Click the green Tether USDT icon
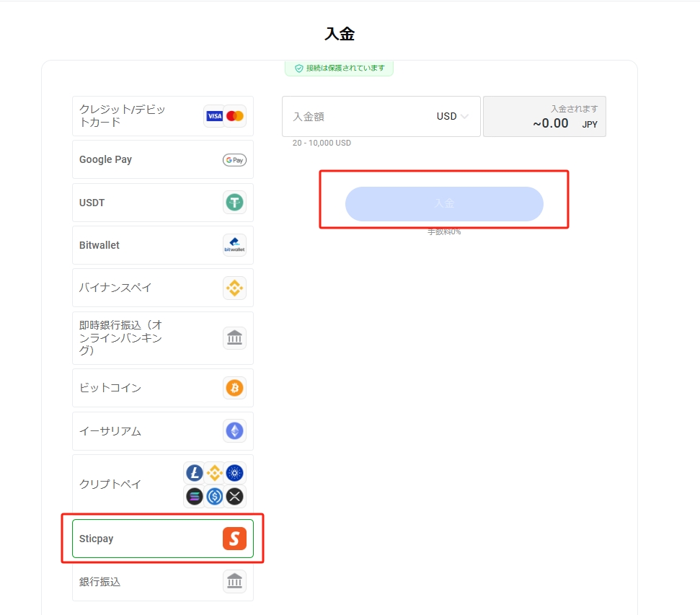The width and height of the screenshot is (700, 615). click(x=234, y=203)
